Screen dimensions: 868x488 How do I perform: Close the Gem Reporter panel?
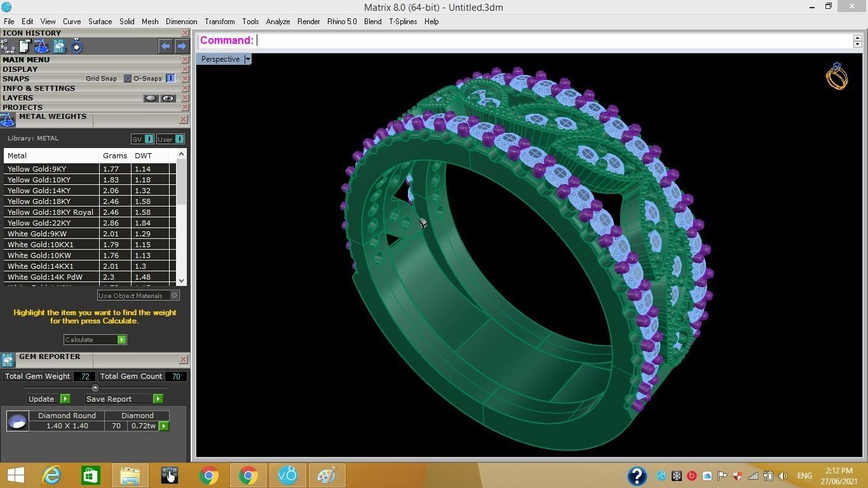pos(183,360)
